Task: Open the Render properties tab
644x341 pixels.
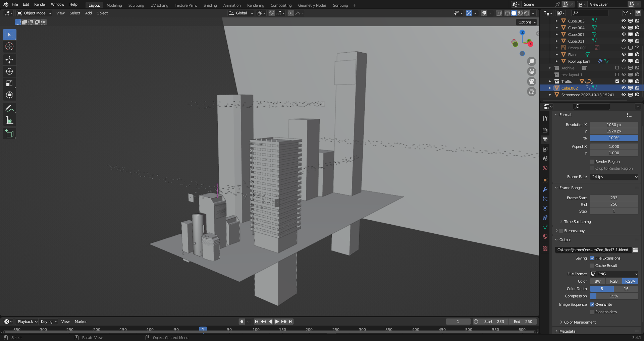Action: tap(545, 130)
